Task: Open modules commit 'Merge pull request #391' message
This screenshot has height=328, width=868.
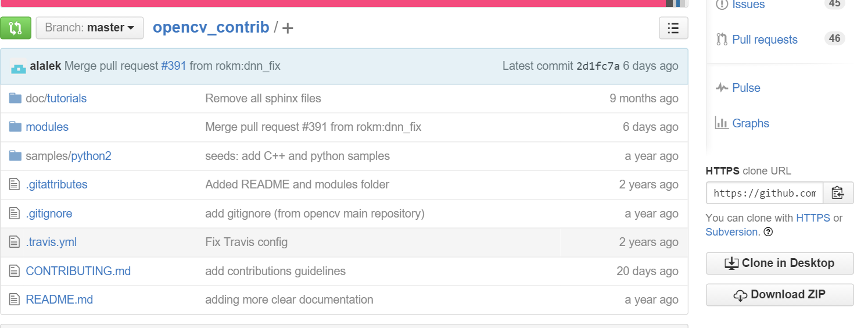Action: (313, 127)
